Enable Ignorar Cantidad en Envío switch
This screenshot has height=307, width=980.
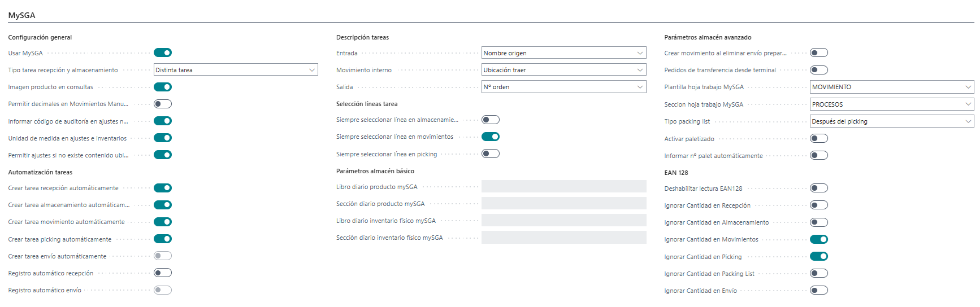[x=819, y=290]
